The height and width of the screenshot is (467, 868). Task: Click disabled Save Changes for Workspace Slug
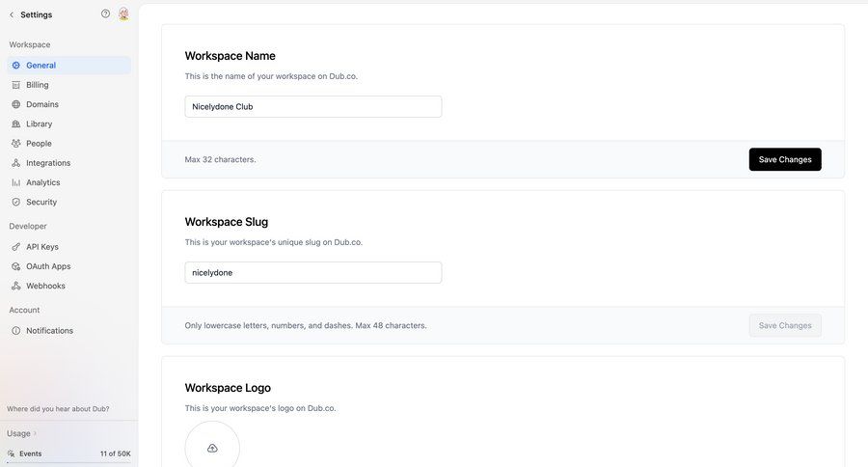[x=785, y=326]
